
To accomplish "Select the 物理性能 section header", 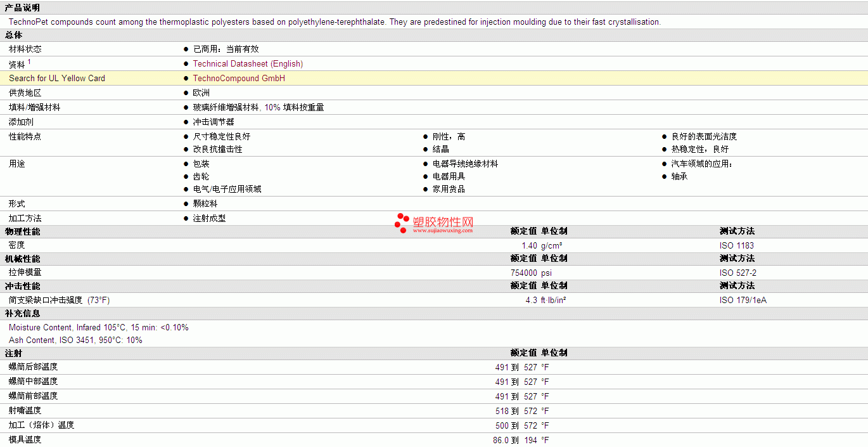I will tap(22, 231).
